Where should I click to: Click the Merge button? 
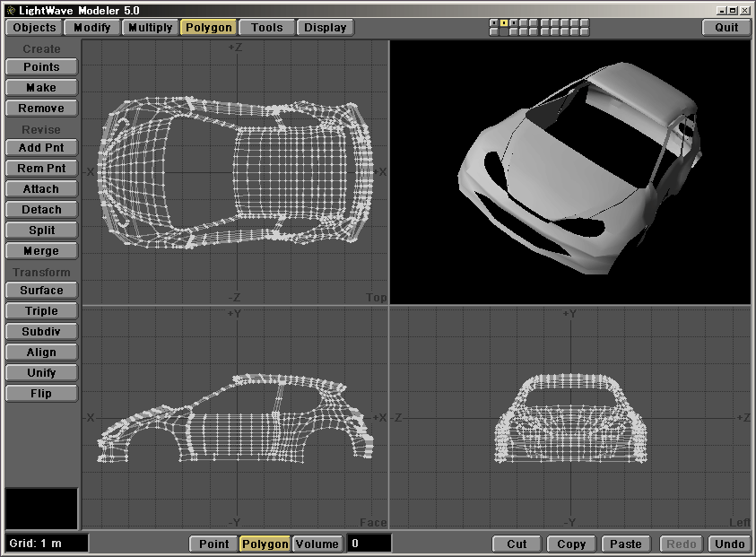41,251
